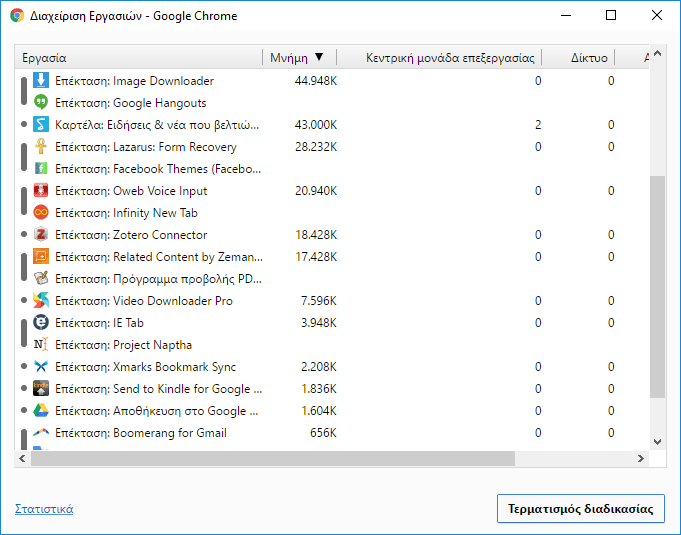Select the Επέκταση: Infinity New Tab row
Viewport: 681px width, 535px height.
tap(332, 213)
